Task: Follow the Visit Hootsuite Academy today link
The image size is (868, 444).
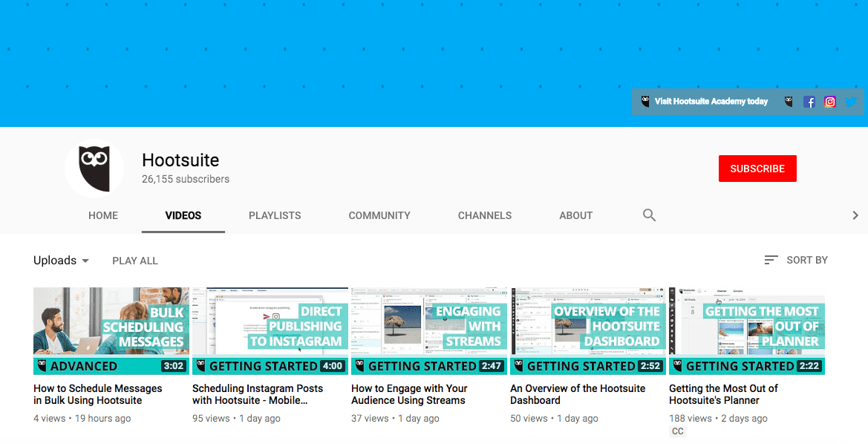Action: (x=711, y=101)
